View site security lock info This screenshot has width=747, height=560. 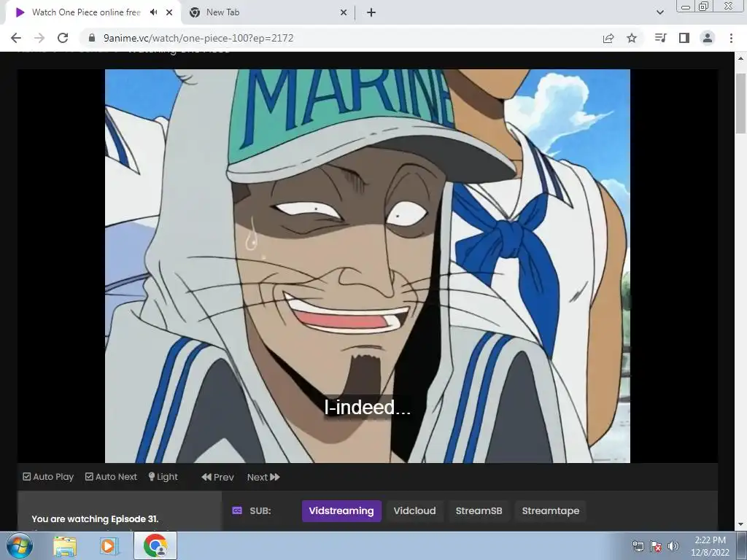[92, 38]
